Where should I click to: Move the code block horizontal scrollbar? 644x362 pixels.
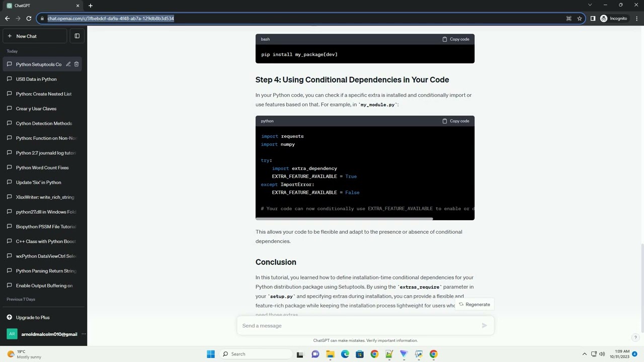[x=344, y=219]
